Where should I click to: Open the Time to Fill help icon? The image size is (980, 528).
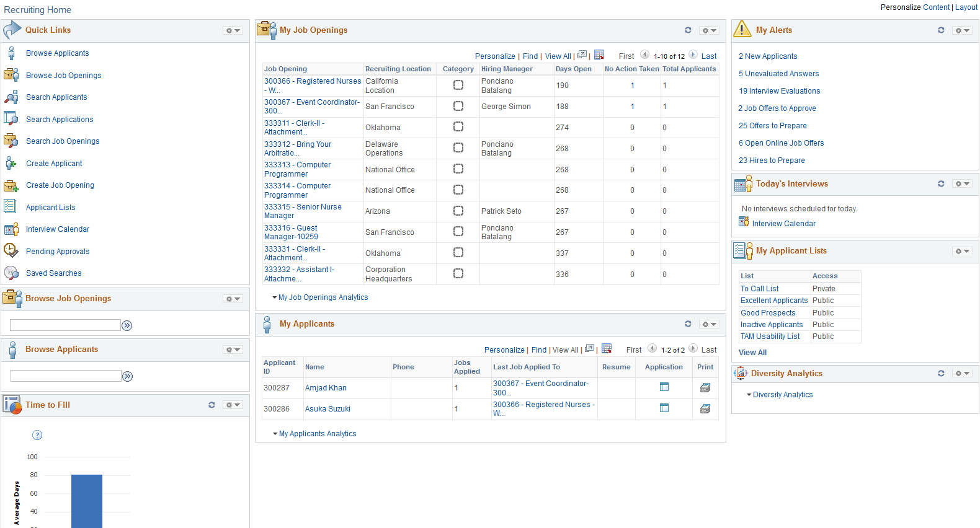coord(37,435)
